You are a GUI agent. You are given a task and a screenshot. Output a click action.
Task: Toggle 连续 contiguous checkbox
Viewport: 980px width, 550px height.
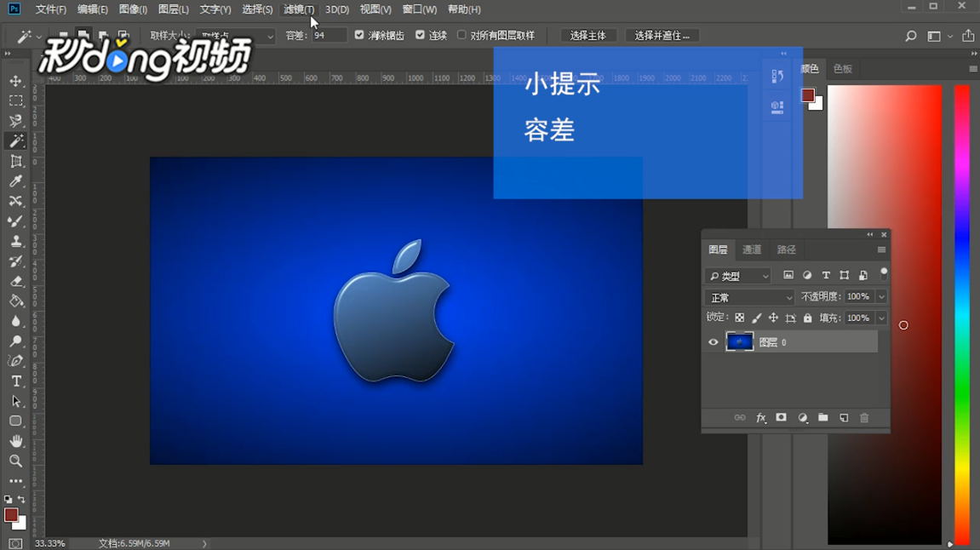pyautogui.click(x=420, y=35)
